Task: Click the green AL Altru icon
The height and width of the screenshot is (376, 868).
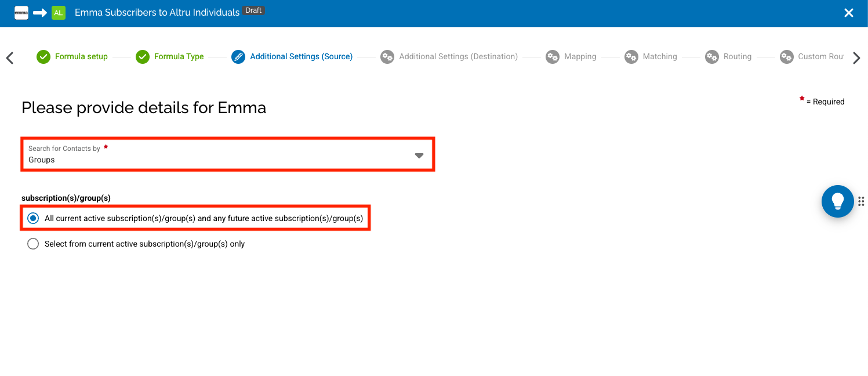Action: (58, 12)
